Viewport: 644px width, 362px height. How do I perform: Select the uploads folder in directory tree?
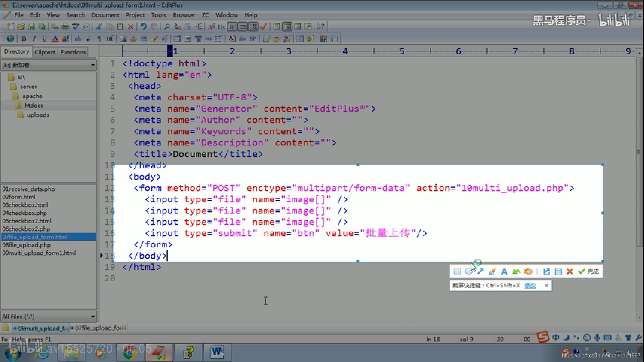[x=38, y=115]
